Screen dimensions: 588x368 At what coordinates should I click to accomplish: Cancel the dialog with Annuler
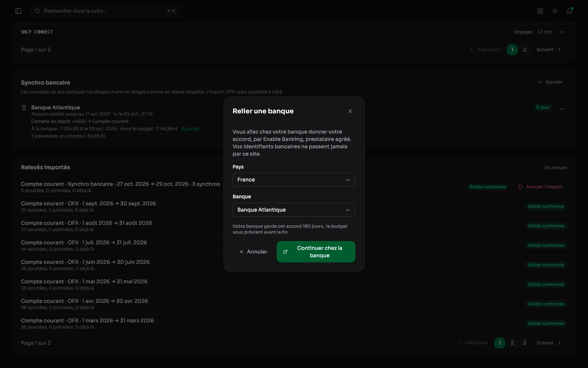[x=253, y=252]
